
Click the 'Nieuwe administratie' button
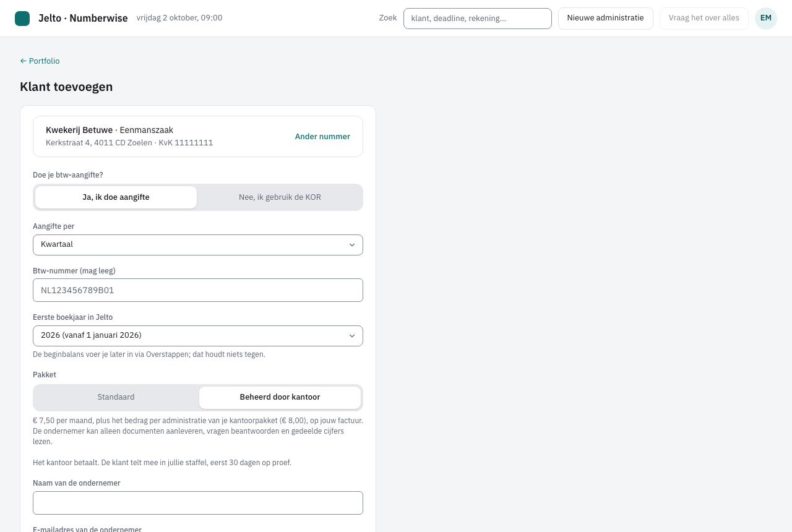[x=606, y=19]
